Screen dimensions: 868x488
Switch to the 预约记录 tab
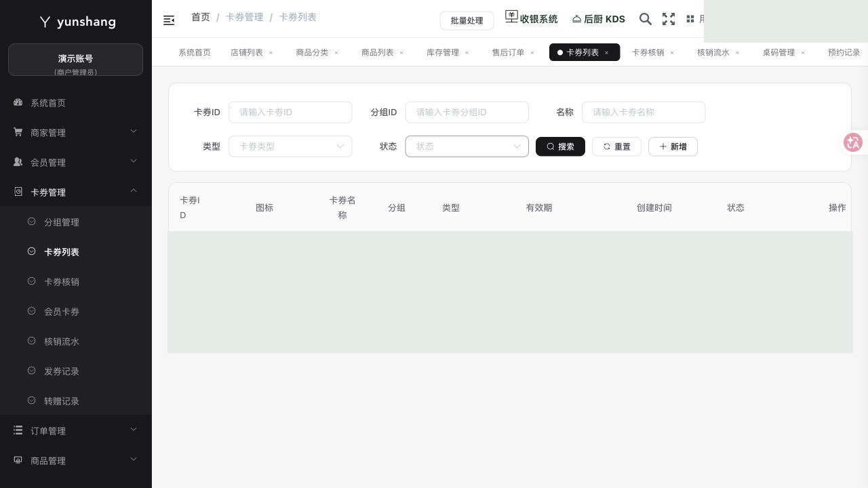pyautogui.click(x=844, y=52)
